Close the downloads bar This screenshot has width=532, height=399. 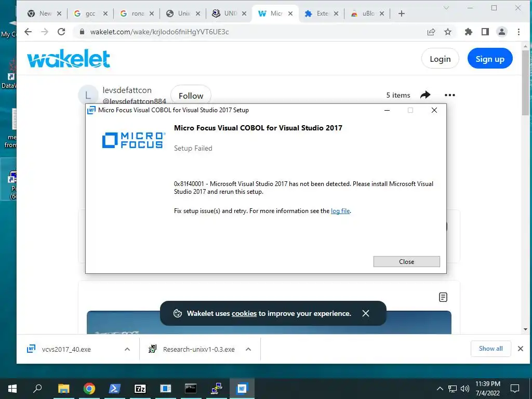(x=521, y=349)
